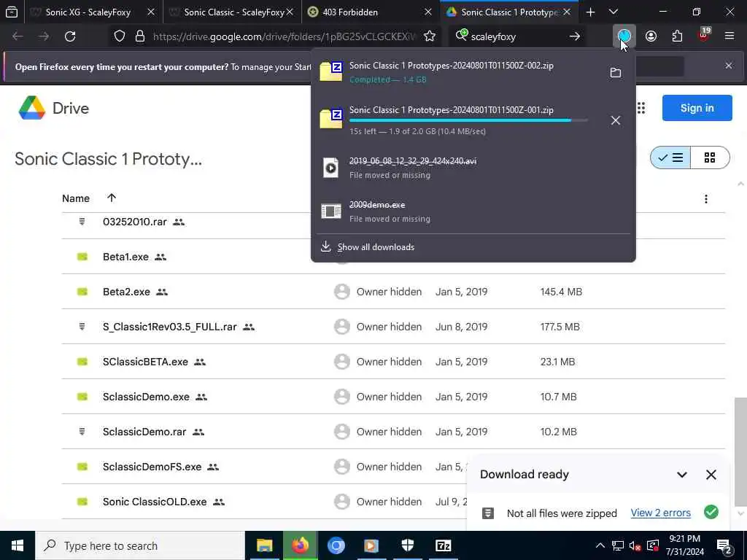Open the notification center icon
Viewport: 747px width, 560px height.
tap(724, 545)
